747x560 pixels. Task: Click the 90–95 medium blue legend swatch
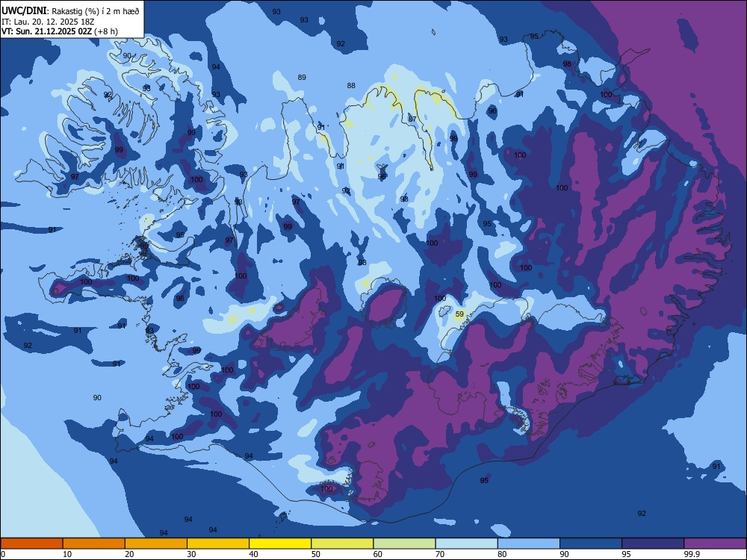(x=591, y=544)
